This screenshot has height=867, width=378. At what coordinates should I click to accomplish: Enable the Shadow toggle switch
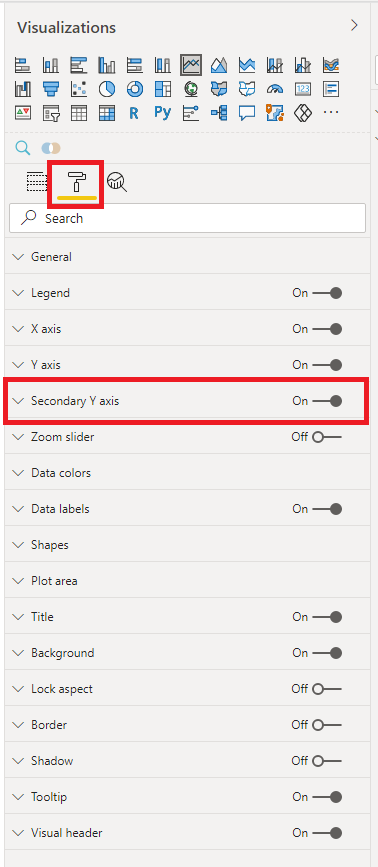327,761
